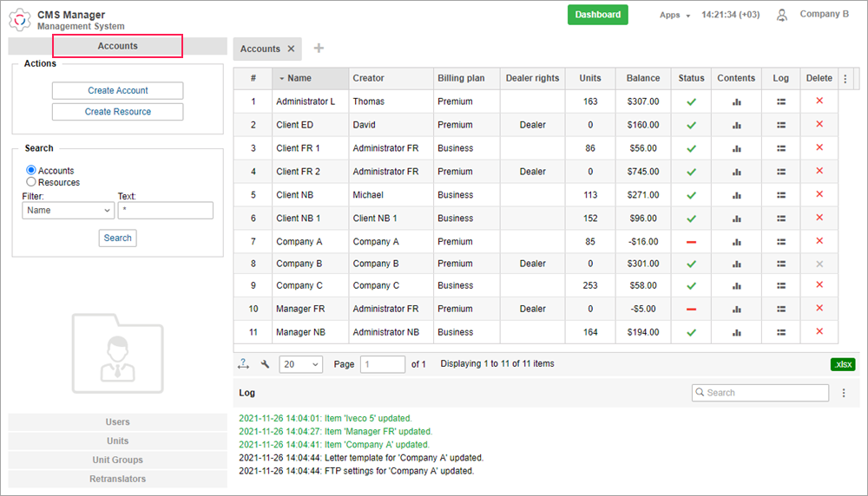Click log entry 'FTP settings for Company A updated'

pos(357,471)
